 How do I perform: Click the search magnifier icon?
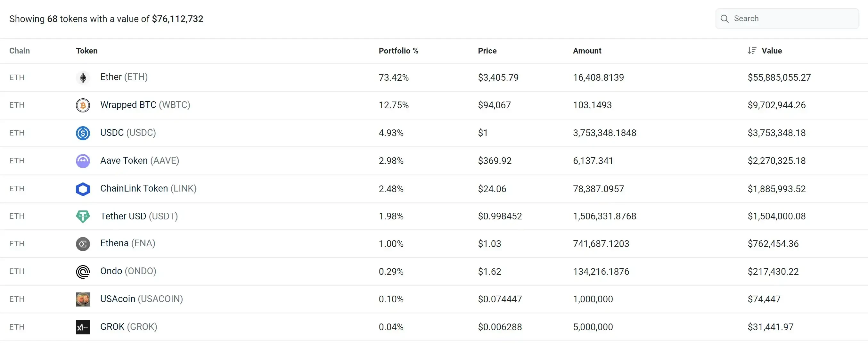pos(725,19)
